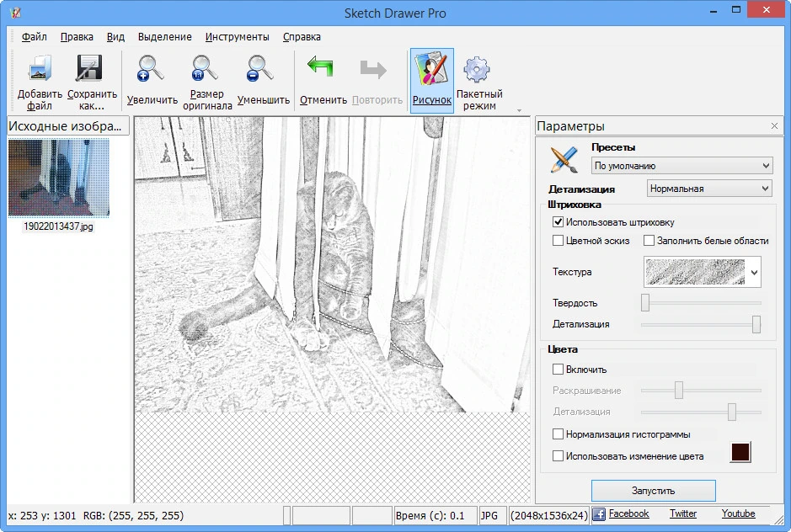Undo with the green Отменить arrow
This screenshot has width=791, height=532.
[321, 66]
